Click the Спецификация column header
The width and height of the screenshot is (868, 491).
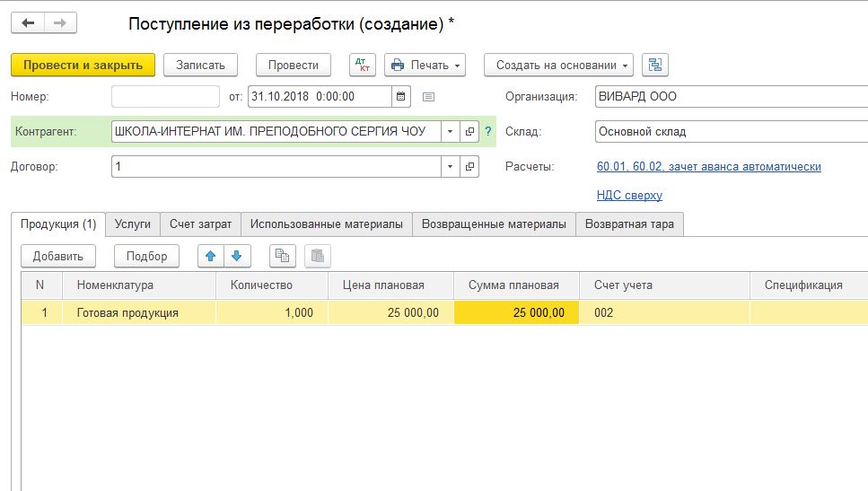tap(809, 285)
